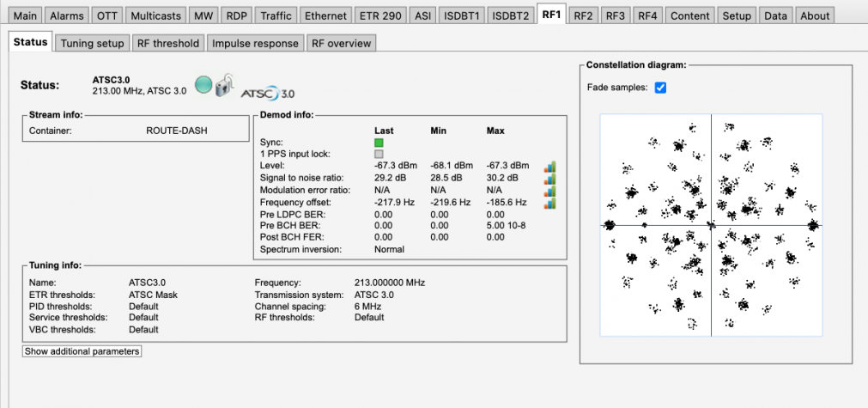
Task: Click the gray 1 PPS input lock indicator
Action: 378,154
